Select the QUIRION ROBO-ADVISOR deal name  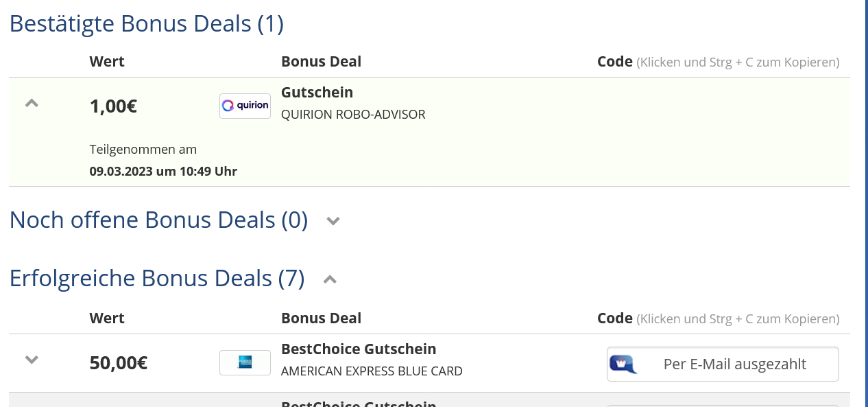[x=353, y=115]
